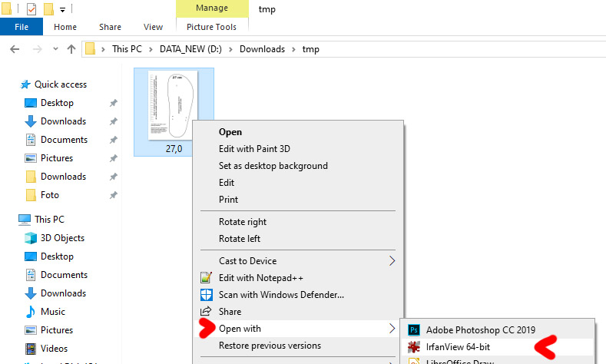The width and height of the screenshot is (606, 364).
Task: Click Downloads arrow icon under This PC
Action: pos(31,293)
